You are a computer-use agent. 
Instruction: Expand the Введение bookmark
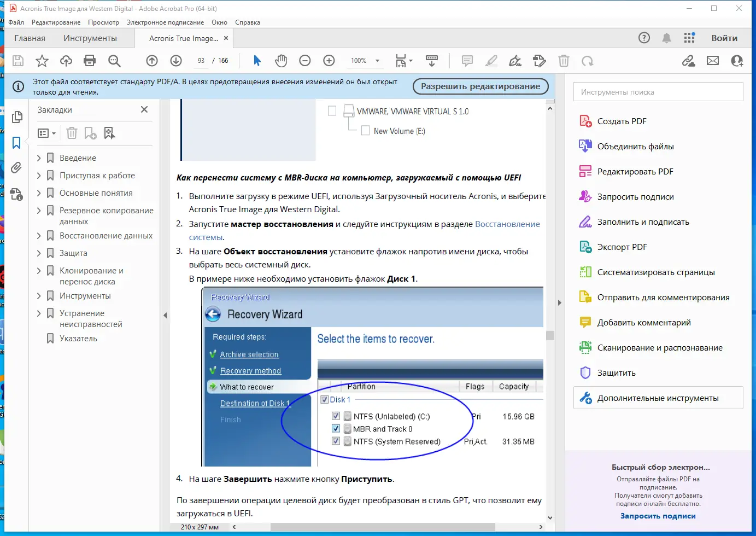pyautogui.click(x=38, y=158)
